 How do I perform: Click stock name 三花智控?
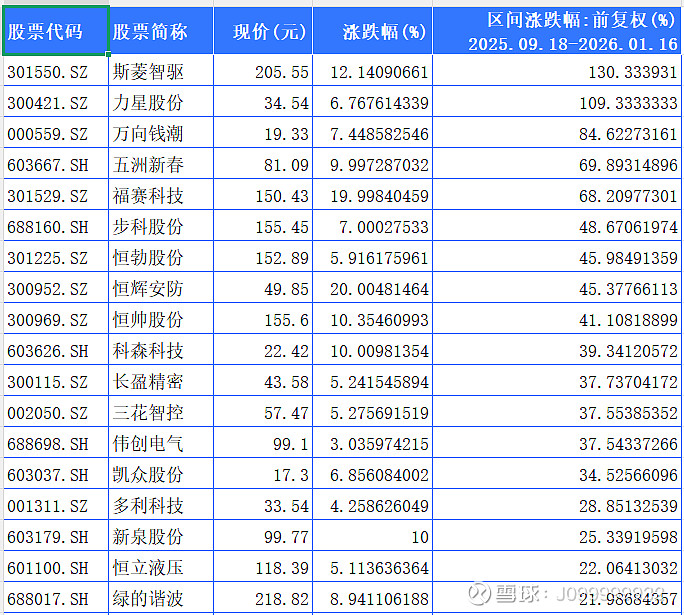click(x=148, y=412)
